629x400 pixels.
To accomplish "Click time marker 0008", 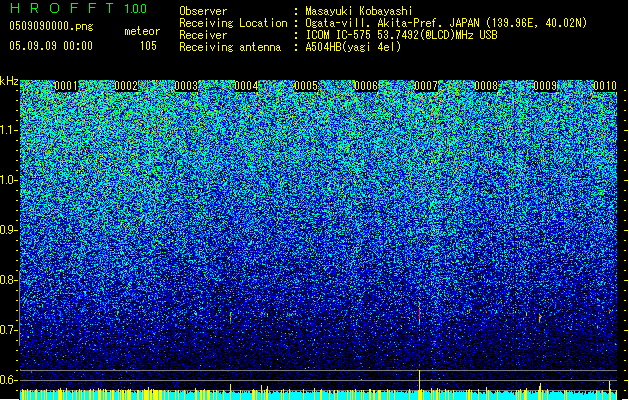I will coord(486,86).
